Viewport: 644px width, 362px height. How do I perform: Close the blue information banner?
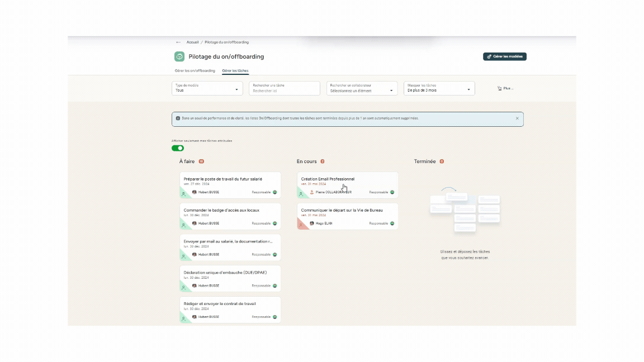click(x=517, y=118)
